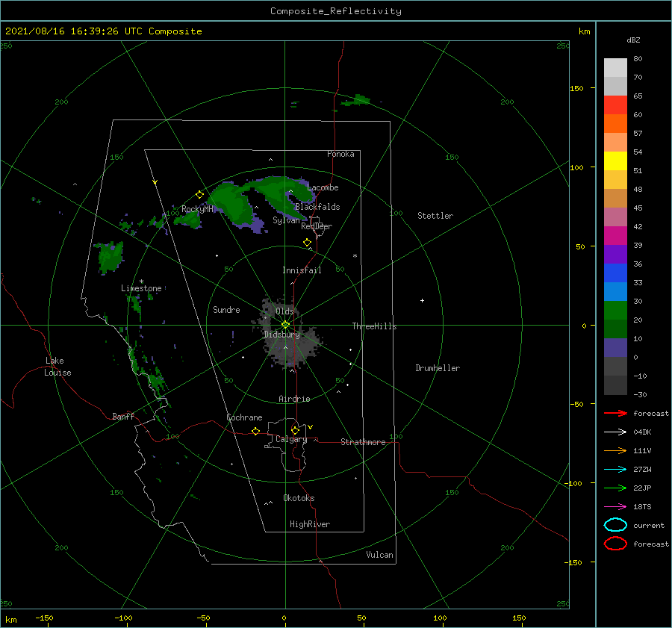This screenshot has height=628, width=672.
Task: Click the Stettler label
Action: click(435, 216)
